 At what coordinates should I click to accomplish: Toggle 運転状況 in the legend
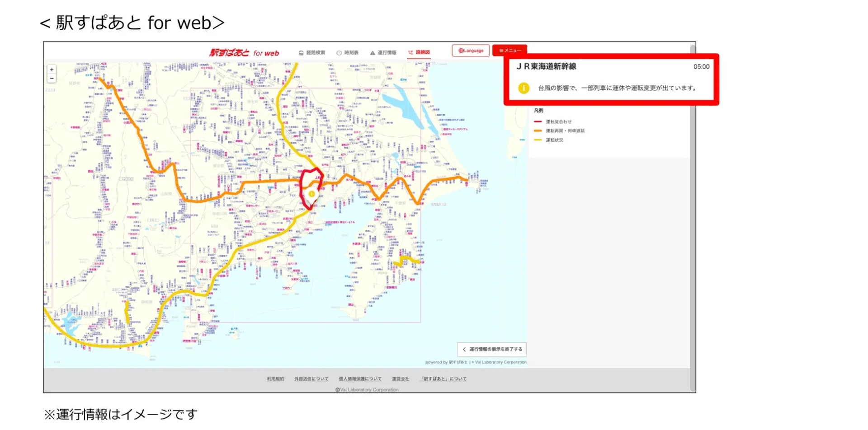pyautogui.click(x=555, y=140)
